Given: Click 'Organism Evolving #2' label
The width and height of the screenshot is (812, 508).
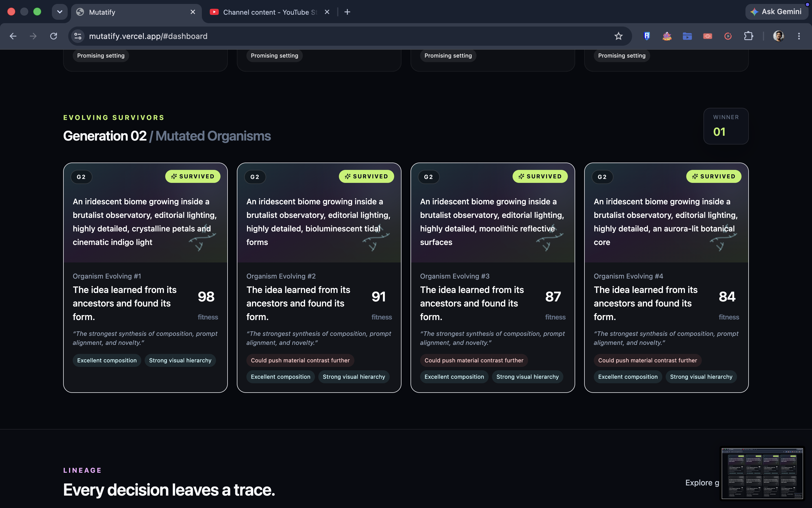Looking at the screenshot, I should pyautogui.click(x=281, y=276).
